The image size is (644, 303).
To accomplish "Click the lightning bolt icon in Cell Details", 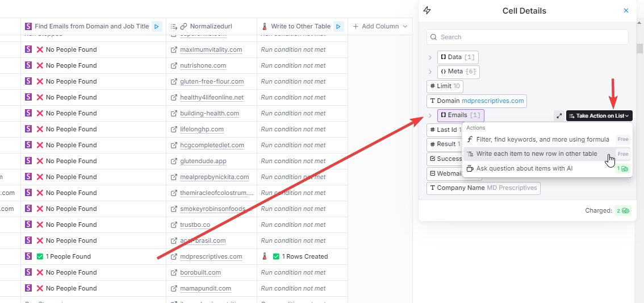I will [x=428, y=10].
